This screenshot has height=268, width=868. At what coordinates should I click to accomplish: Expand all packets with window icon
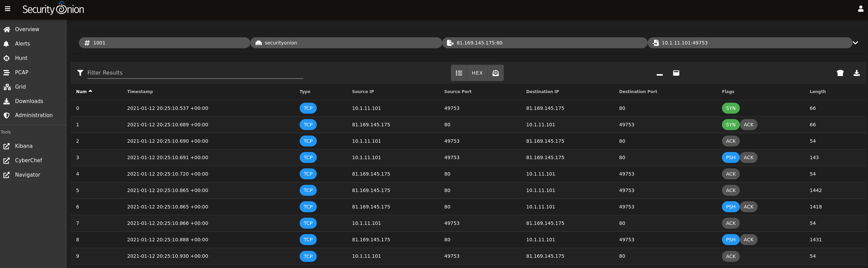[x=676, y=73]
